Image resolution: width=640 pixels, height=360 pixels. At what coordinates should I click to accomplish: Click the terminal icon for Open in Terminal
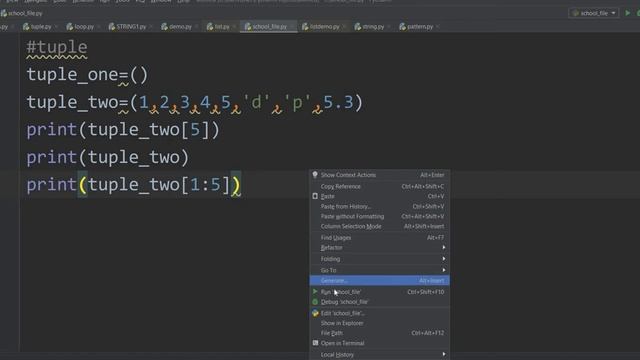[x=315, y=343]
